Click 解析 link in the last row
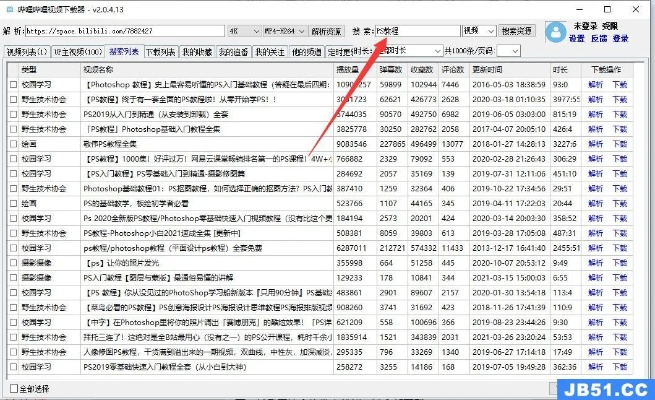655x400 pixels. (x=595, y=367)
